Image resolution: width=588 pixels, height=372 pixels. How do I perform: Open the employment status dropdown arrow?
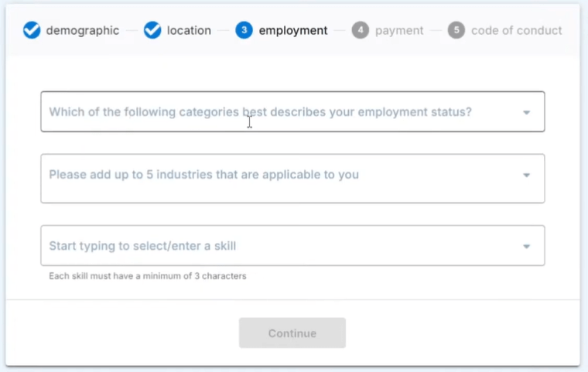coord(526,112)
